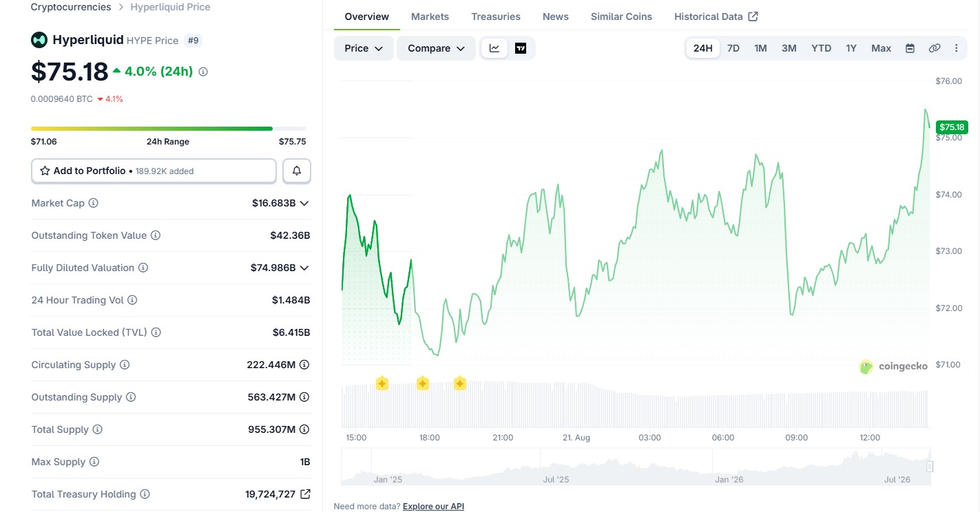The width and height of the screenshot is (980, 512).
Task: Click the $74.986B valuation value
Action: (x=273, y=268)
